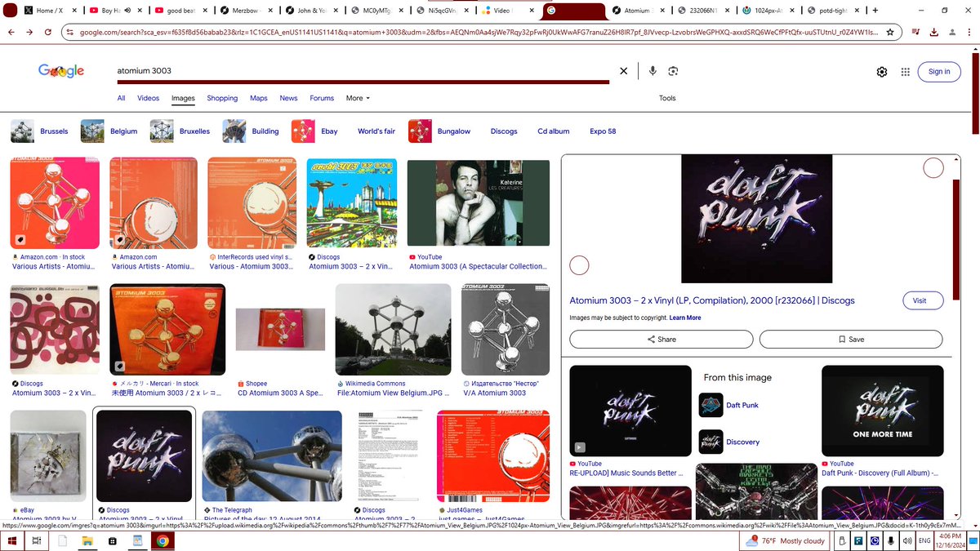This screenshot has width=980, height=551.
Task: Open Daft Punk One More Time video thumbnail
Action: (882, 411)
